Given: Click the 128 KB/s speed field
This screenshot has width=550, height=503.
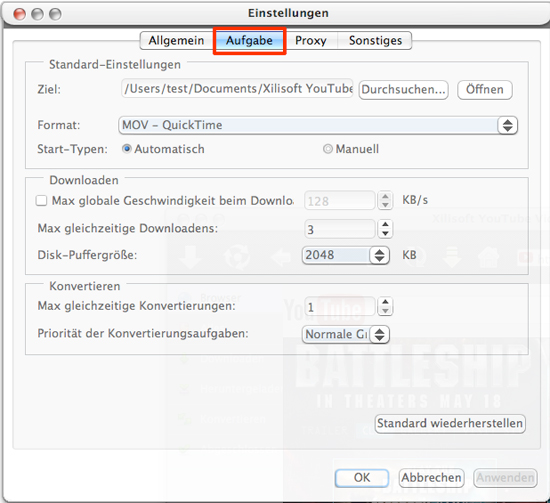Looking at the screenshot, I should (x=340, y=201).
